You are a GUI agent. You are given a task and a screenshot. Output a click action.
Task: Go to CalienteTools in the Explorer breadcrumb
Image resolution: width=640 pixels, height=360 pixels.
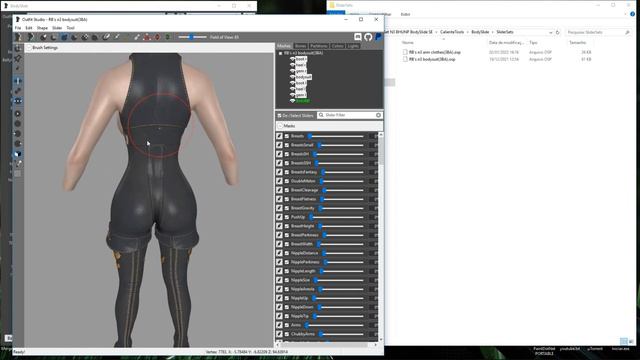452,32
